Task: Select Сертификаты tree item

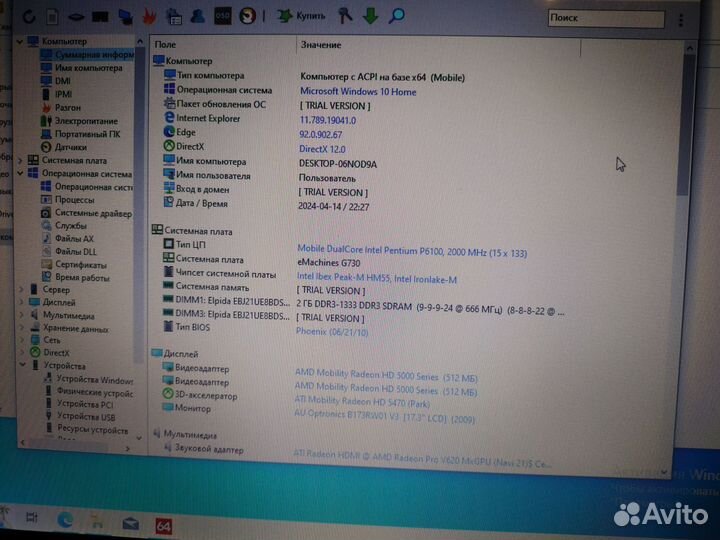Action: tap(81, 265)
